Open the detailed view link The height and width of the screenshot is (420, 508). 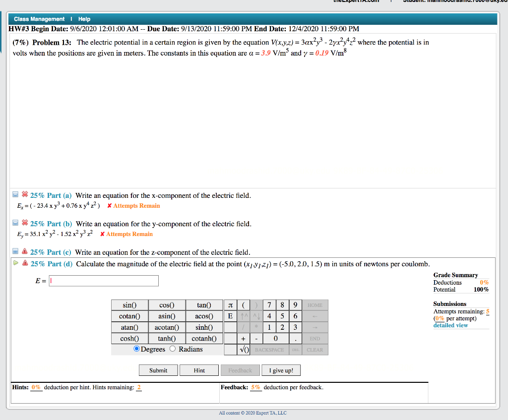[450, 325]
